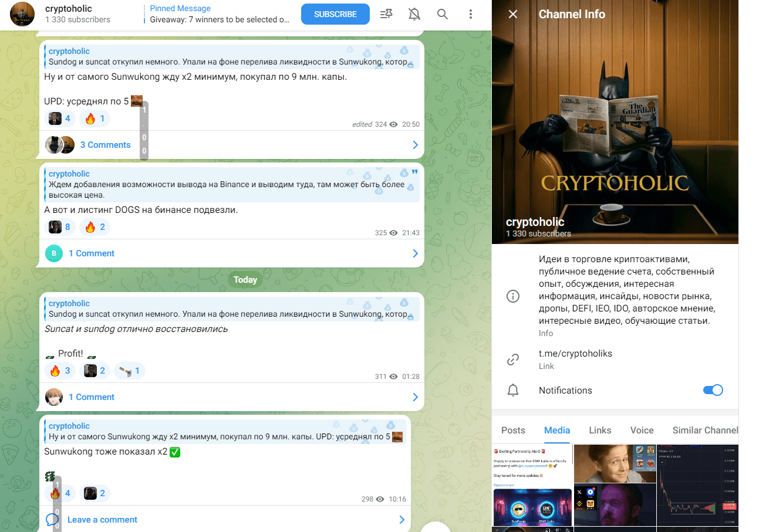Viewport: 766px width, 532px height.
Task: Click fire reaction with count 3 on Profit post
Action: click(60, 371)
